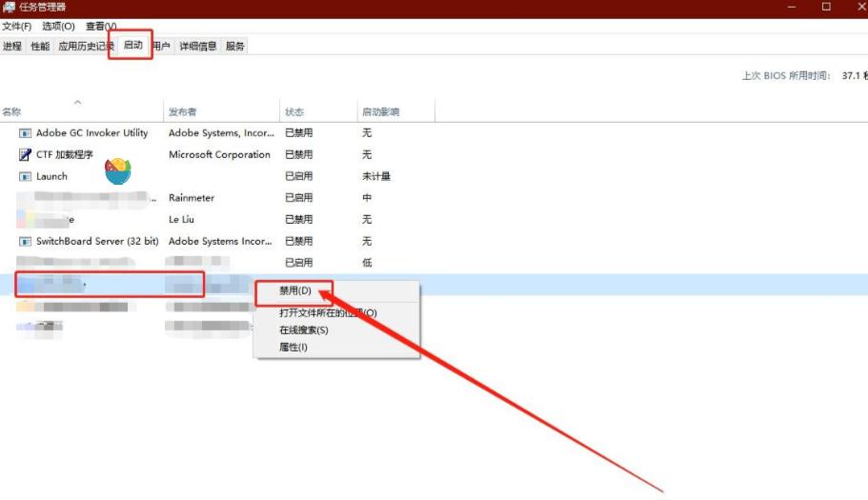868x500 pixels.
Task: Click the 未计量 startup impact value
Action: tap(376, 176)
